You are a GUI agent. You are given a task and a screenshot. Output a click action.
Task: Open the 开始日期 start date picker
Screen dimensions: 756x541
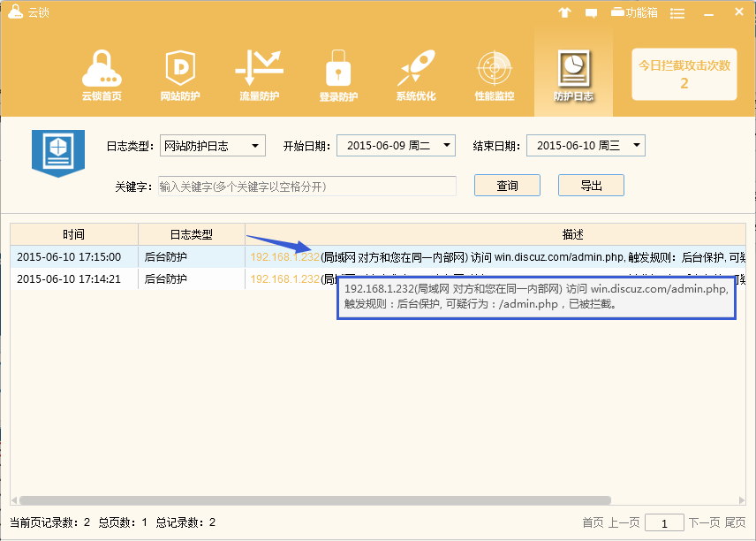pos(396,145)
